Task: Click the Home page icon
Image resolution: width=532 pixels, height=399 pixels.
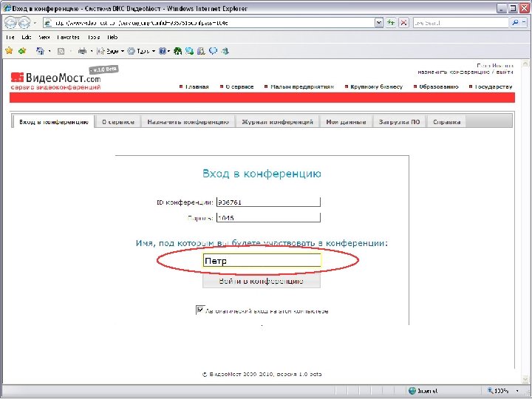Action: coord(40,51)
